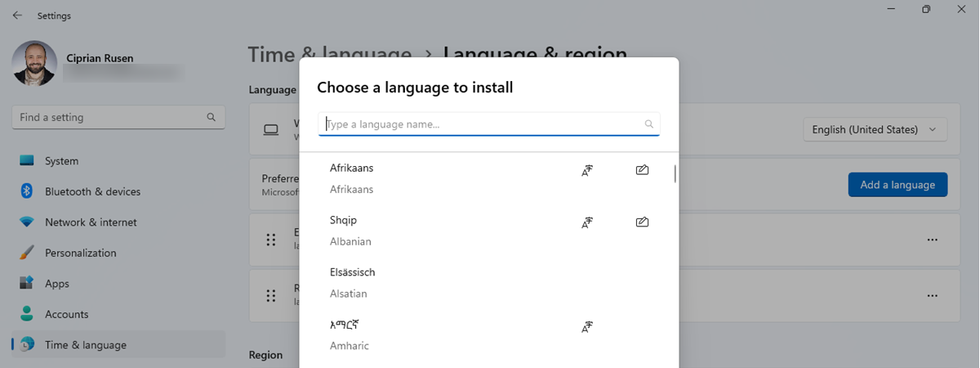Go to Bluetooth & devices settings
Viewport: 980px width, 368px height.
[92, 191]
